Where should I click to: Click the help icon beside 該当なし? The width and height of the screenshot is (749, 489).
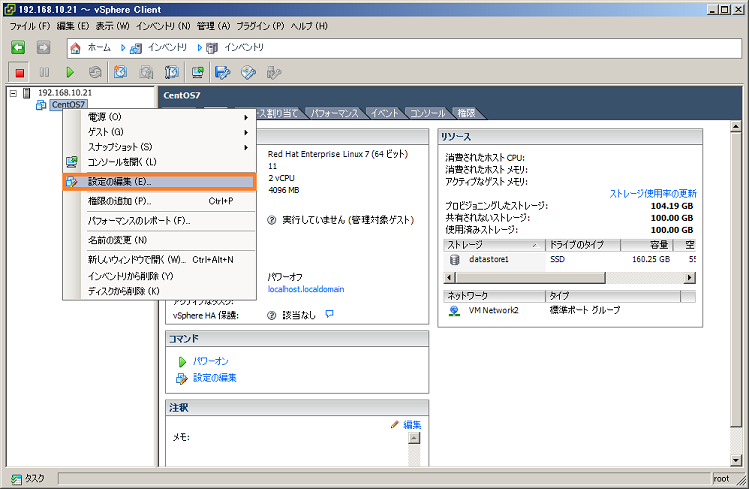tap(271, 315)
